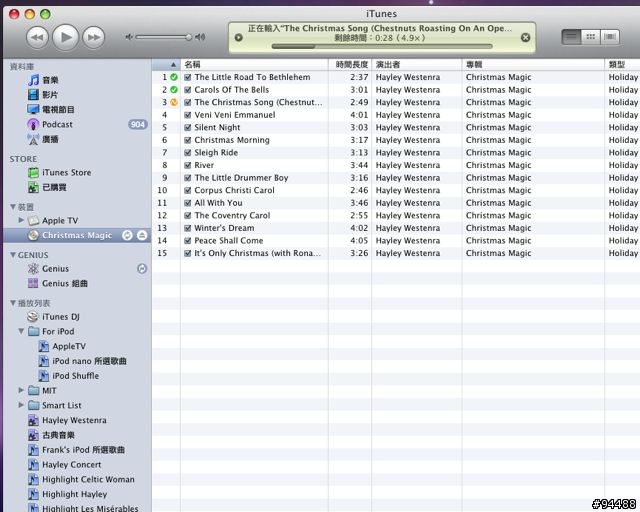Click the import icon beside Christmas Magic
The height and width of the screenshot is (512, 640).
127,235
